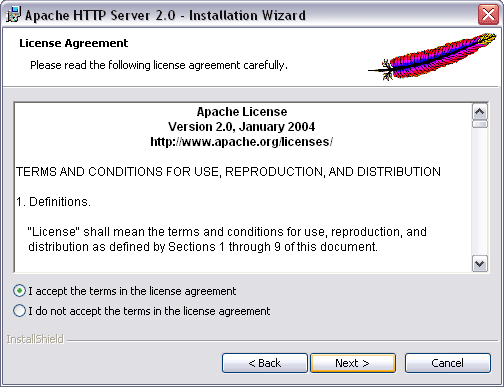Click the license scroll up arrow

point(480,112)
